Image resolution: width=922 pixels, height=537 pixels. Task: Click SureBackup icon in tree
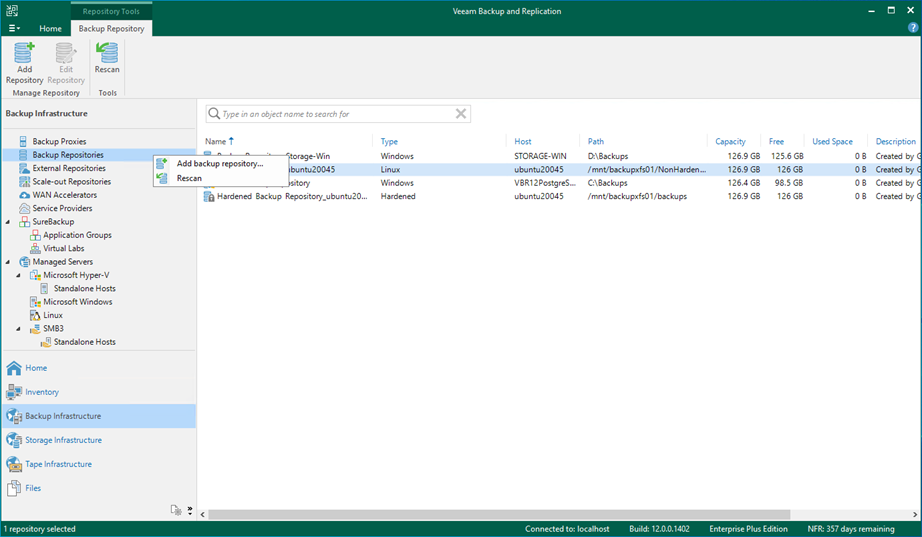click(x=24, y=222)
